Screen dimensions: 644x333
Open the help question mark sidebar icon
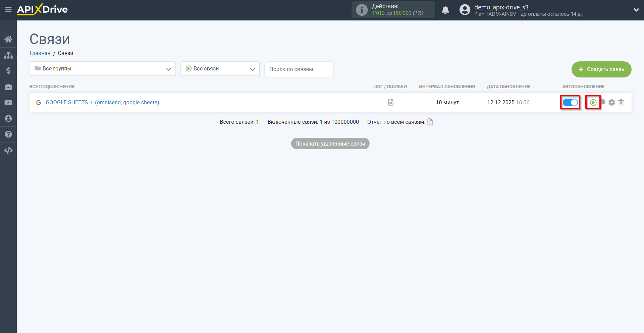tap(8, 134)
